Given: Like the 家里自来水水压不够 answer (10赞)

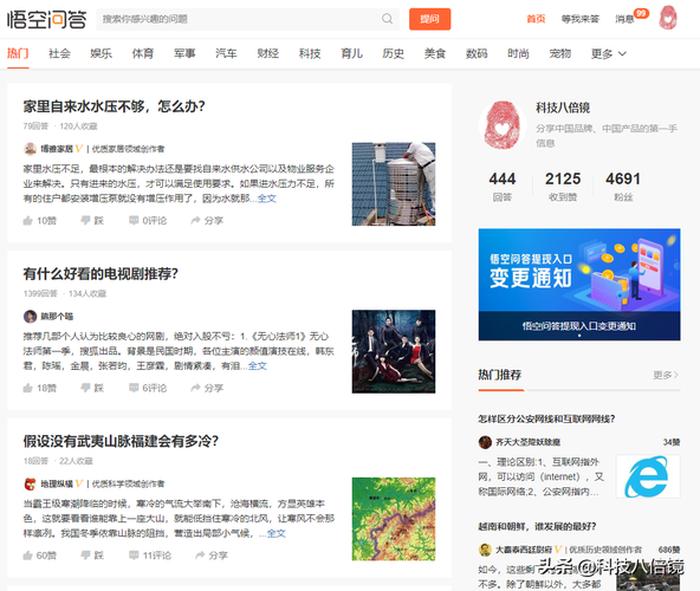Looking at the screenshot, I should [x=40, y=221].
